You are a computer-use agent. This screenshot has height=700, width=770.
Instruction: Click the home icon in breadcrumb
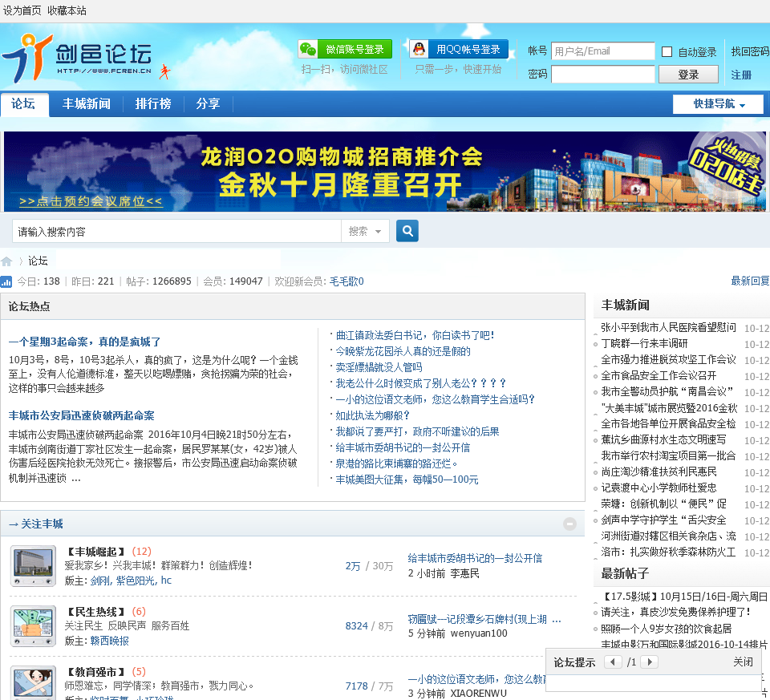tap(6, 261)
